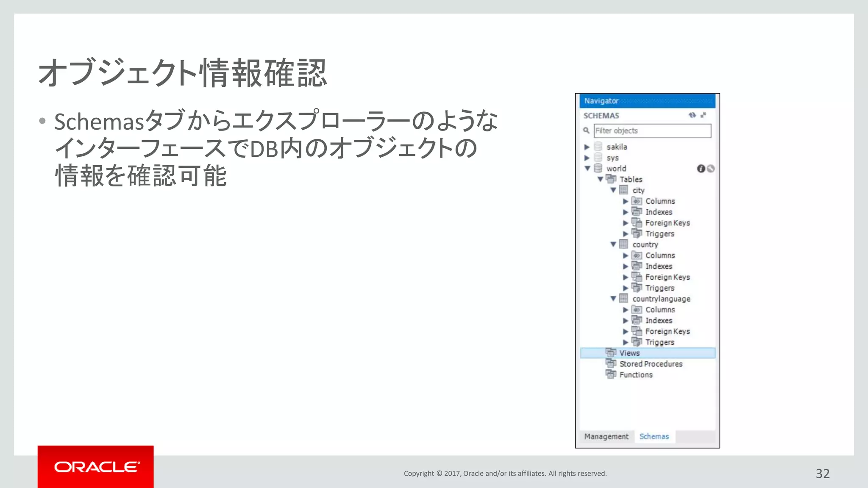868x488 pixels.
Task: Collapse the countrylanguage table
Action: tap(613, 299)
